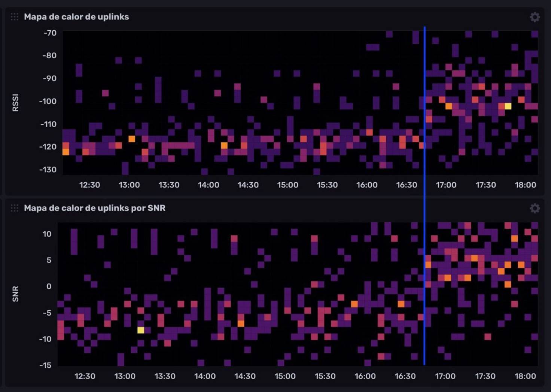Select brightest yellow cell near 17:45 in RSSI heatmap

(x=508, y=106)
